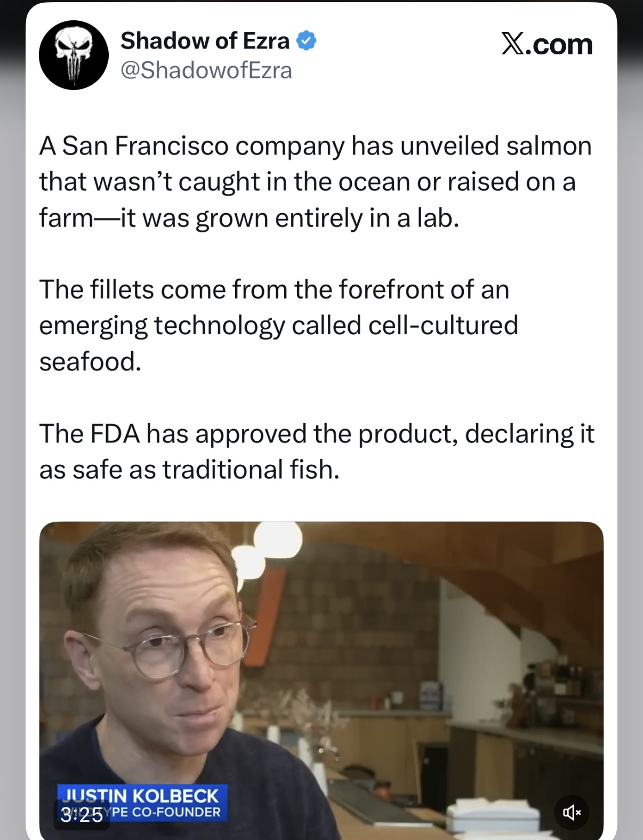Click the blue verified checkmark badge

coord(306,41)
